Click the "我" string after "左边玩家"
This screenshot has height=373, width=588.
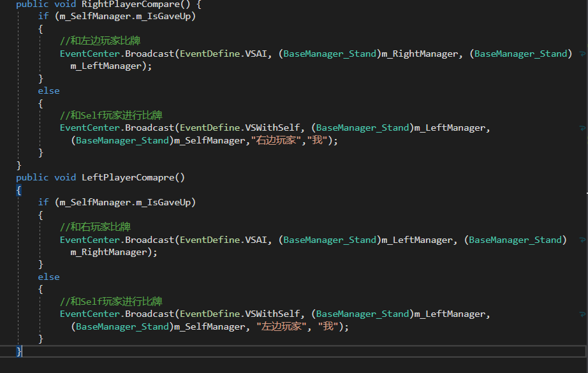click(328, 326)
